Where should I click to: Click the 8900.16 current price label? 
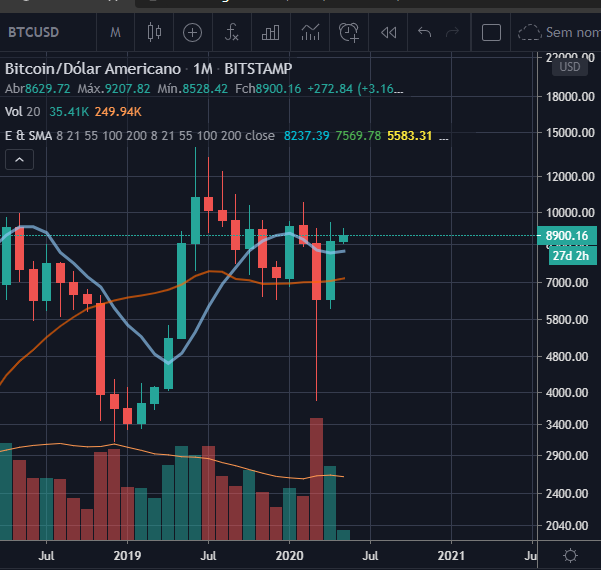coord(567,236)
